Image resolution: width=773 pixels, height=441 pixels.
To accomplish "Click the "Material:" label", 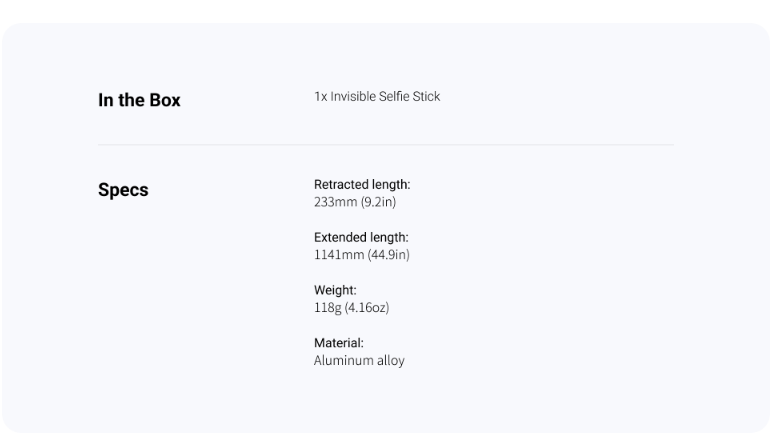I will tap(339, 342).
